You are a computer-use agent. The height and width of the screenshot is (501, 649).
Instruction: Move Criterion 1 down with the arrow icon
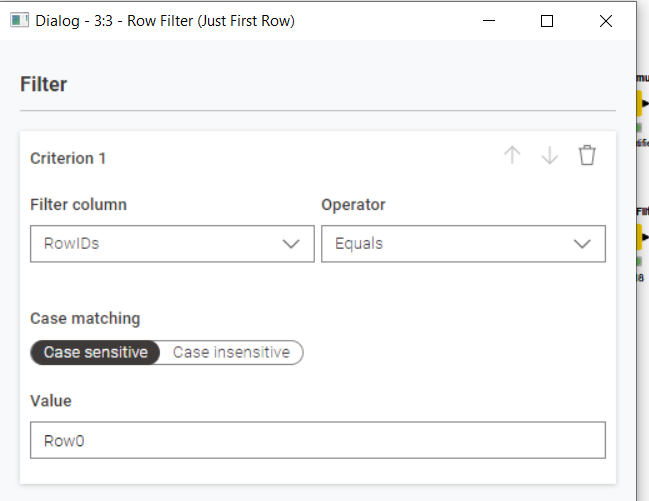pos(550,155)
